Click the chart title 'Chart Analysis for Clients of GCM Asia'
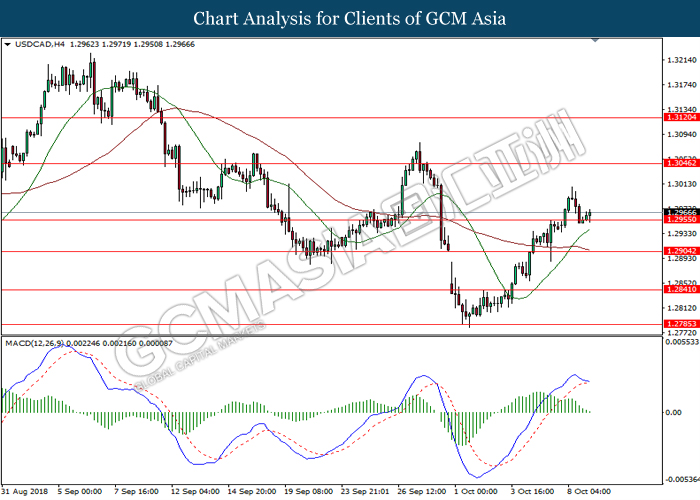This screenshot has width=700, height=500. [350, 19]
